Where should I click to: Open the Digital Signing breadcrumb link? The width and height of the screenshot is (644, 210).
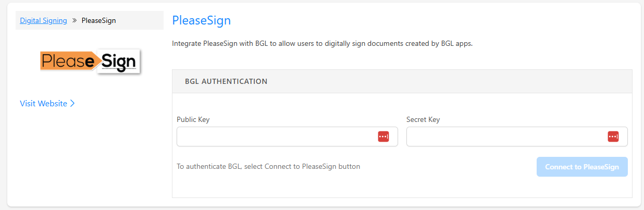tap(43, 21)
